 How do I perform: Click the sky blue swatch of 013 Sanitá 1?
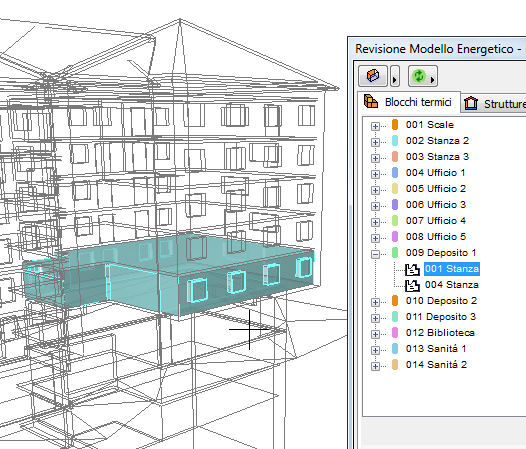[x=395, y=349]
